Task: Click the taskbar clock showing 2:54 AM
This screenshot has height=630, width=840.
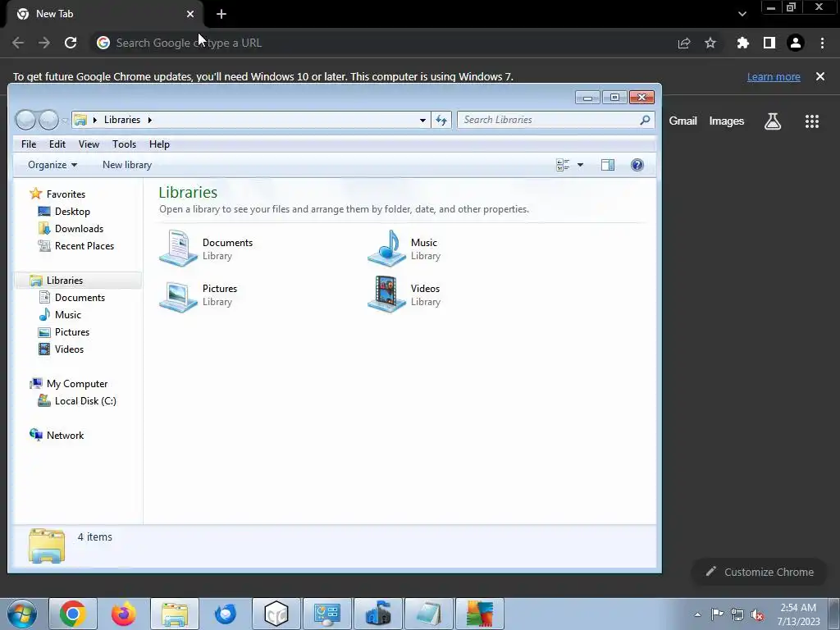Action: tap(798, 614)
